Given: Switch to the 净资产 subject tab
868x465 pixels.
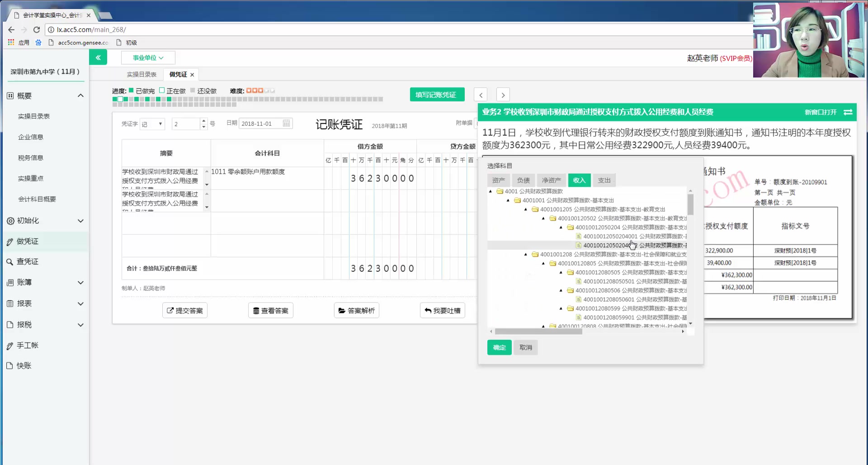Looking at the screenshot, I should tap(551, 180).
